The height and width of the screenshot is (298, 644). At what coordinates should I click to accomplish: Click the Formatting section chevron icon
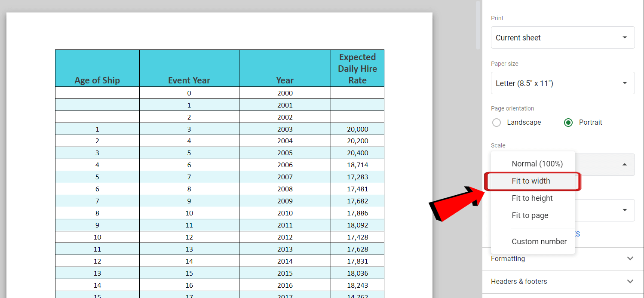click(x=631, y=258)
